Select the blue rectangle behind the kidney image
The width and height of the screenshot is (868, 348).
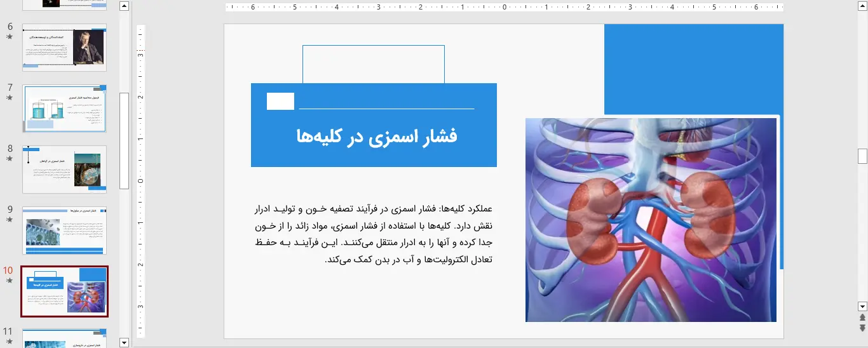click(x=694, y=69)
